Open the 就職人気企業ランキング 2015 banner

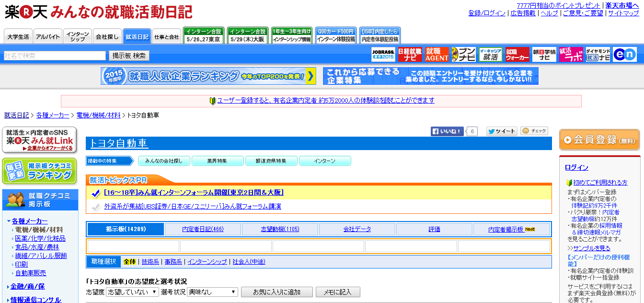pyautogui.click(x=209, y=76)
